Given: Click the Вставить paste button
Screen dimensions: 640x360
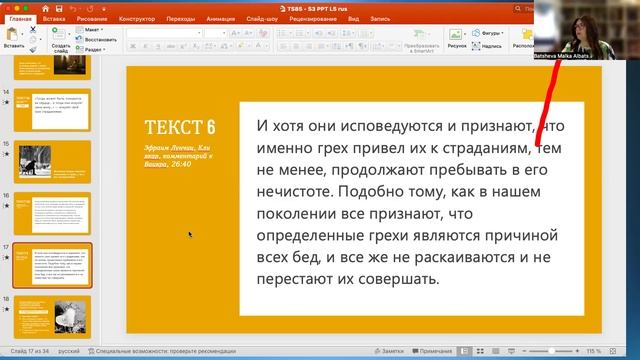Looking at the screenshot, I should click(x=13, y=38).
